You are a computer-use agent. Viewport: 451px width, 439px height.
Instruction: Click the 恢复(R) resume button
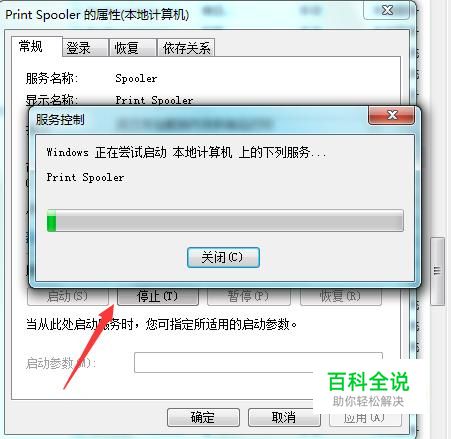pyautogui.click(x=340, y=296)
